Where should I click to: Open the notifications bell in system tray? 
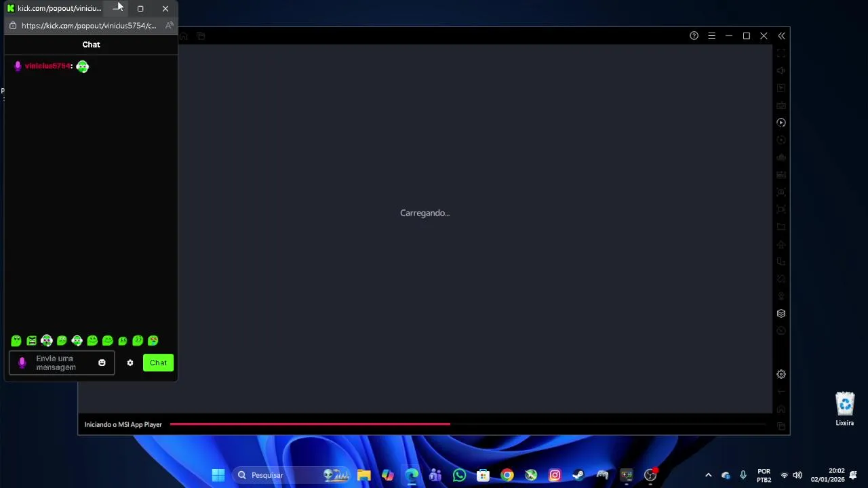pyautogui.click(x=854, y=475)
